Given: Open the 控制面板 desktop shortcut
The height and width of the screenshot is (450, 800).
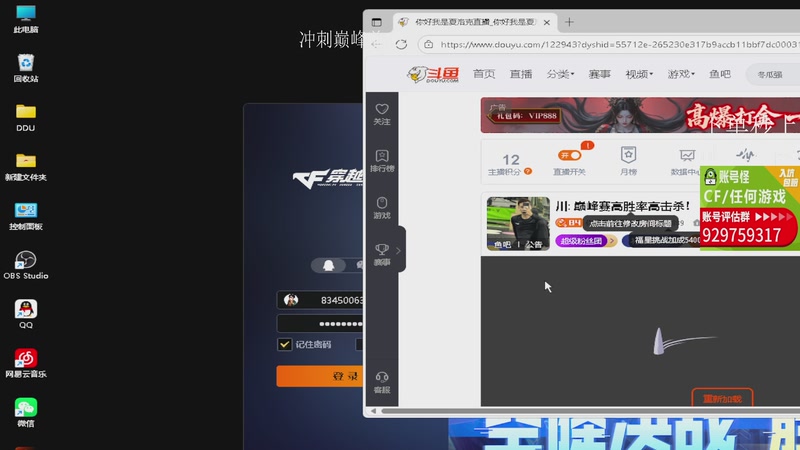Looking at the screenshot, I should click(x=26, y=216).
